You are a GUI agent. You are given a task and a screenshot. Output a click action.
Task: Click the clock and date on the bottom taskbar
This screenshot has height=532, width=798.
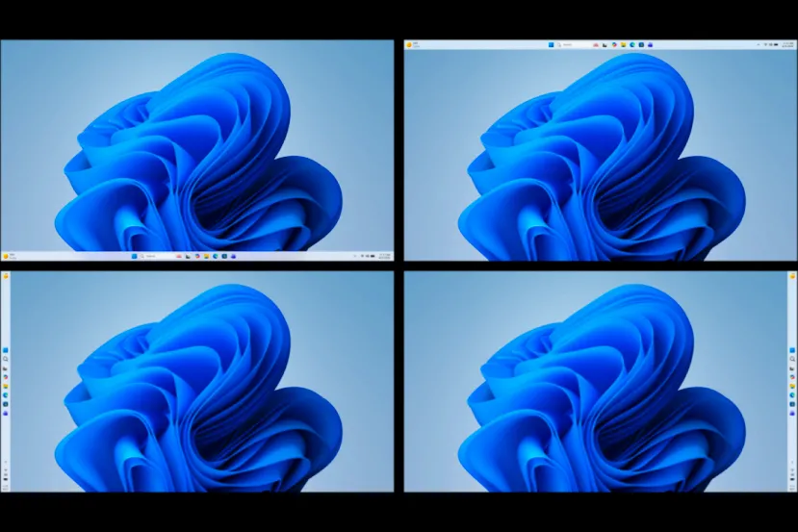384,256
